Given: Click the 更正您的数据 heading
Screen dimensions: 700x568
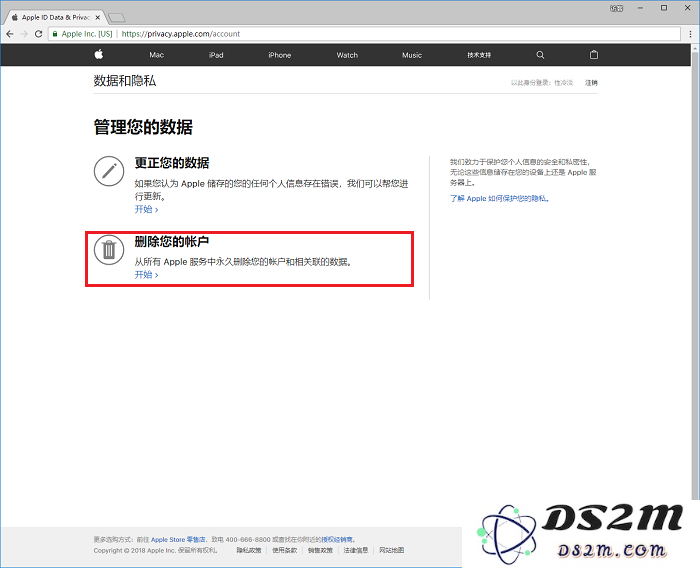Looking at the screenshot, I should [x=172, y=163].
